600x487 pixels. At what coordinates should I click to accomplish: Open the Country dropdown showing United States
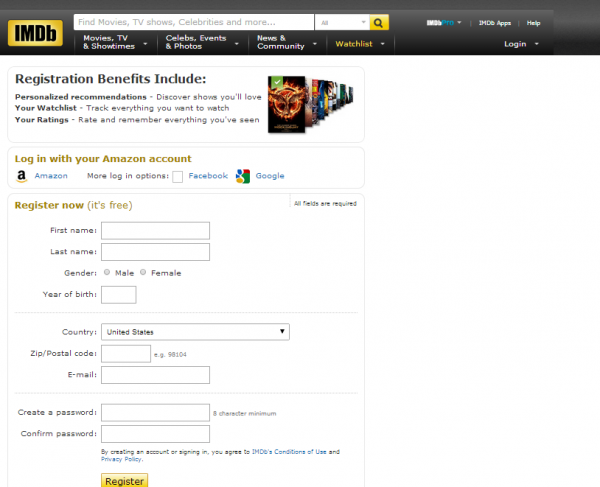click(x=195, y=332)
